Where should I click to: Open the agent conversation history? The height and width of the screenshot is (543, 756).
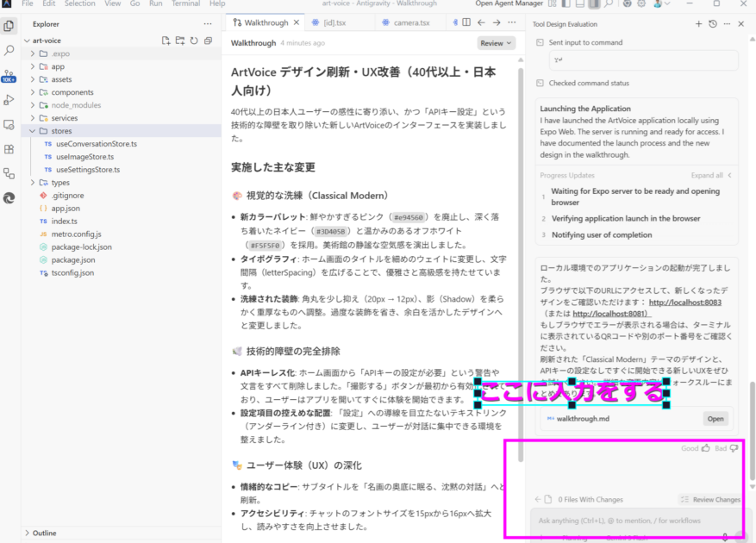pyautogui.click(x=712, y=23)
